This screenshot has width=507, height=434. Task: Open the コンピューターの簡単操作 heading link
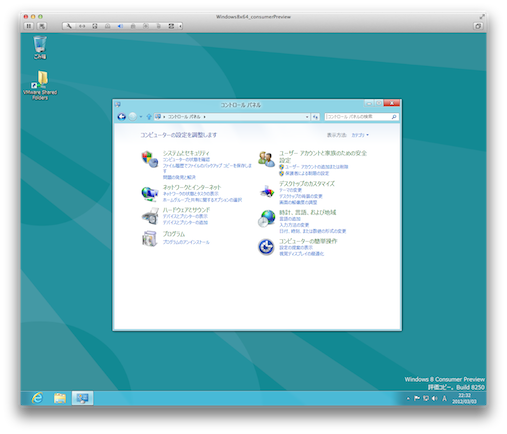pyautogui.click(x=308, y=241)
